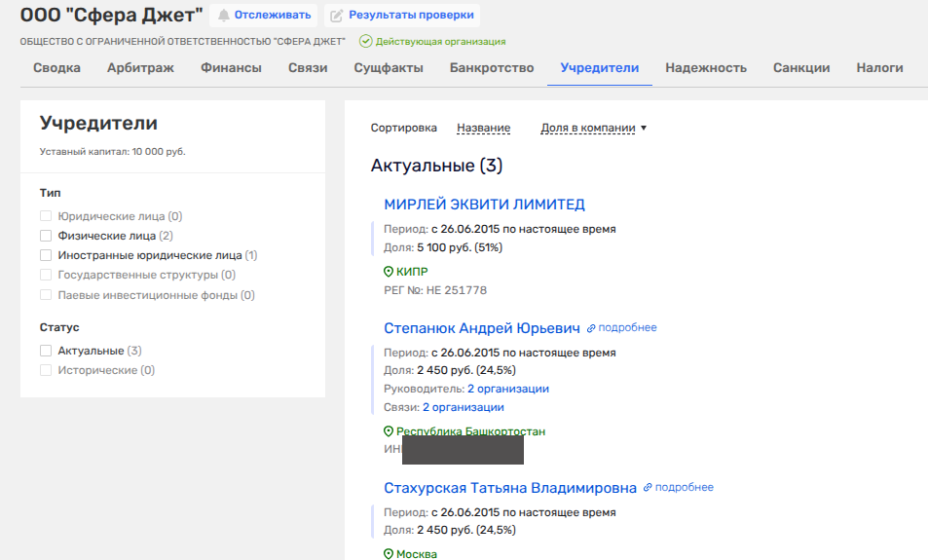Open Степанюк Андрей Юрьевич profile
Screen dimensions: 928x560
(x=482, y=328)
